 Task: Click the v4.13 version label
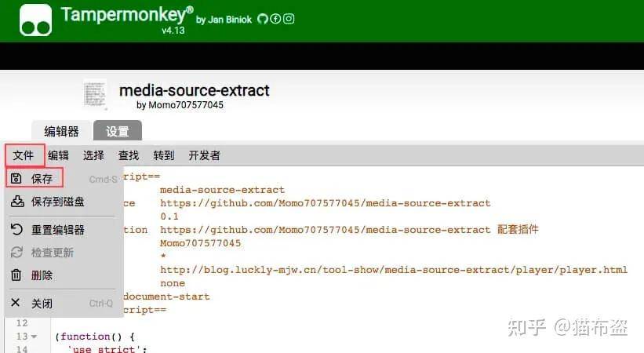coord(173,31)
